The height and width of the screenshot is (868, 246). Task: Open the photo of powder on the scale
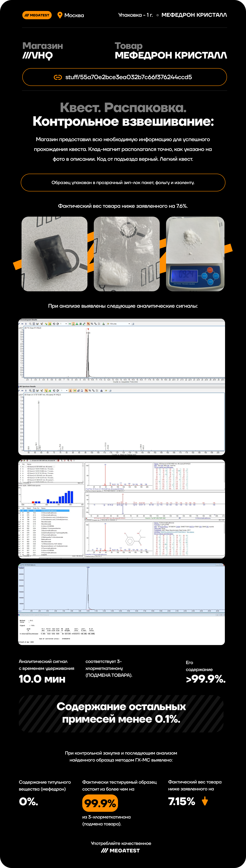point(195,254)
